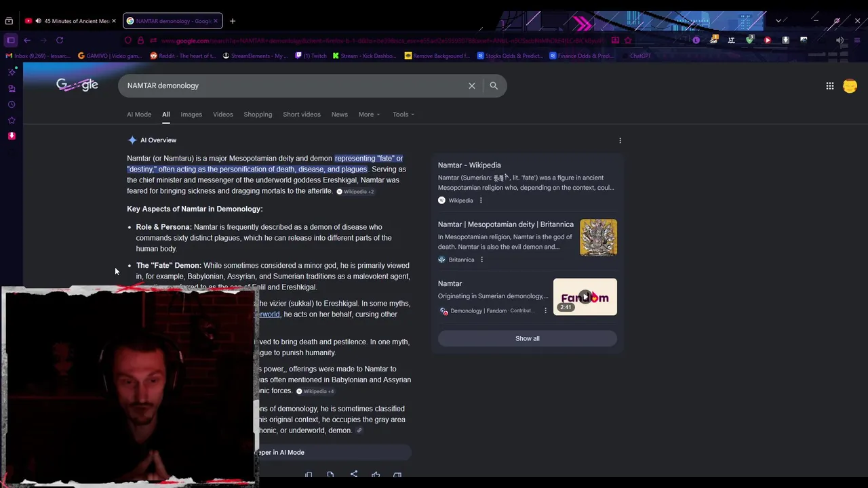Open the Namtar Demonology Fandom result
The height and width of the screenshot is (488, 868).
point(450,284)
